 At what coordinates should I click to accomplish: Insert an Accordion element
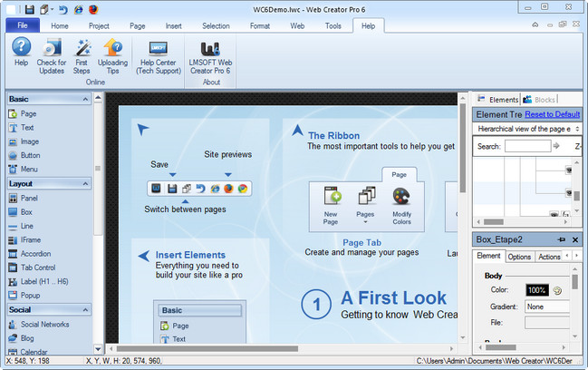pyautogui.click(x=30, y=254)
